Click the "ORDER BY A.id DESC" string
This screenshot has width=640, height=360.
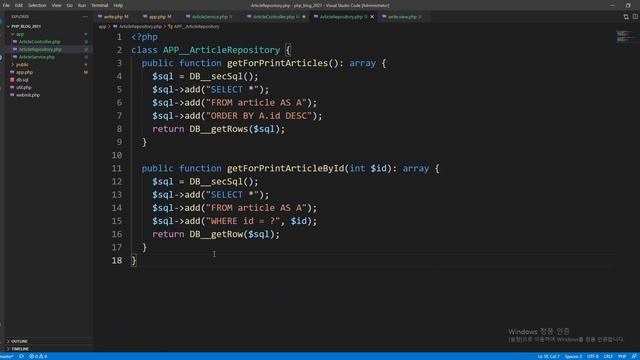click(x=259, y=116)
